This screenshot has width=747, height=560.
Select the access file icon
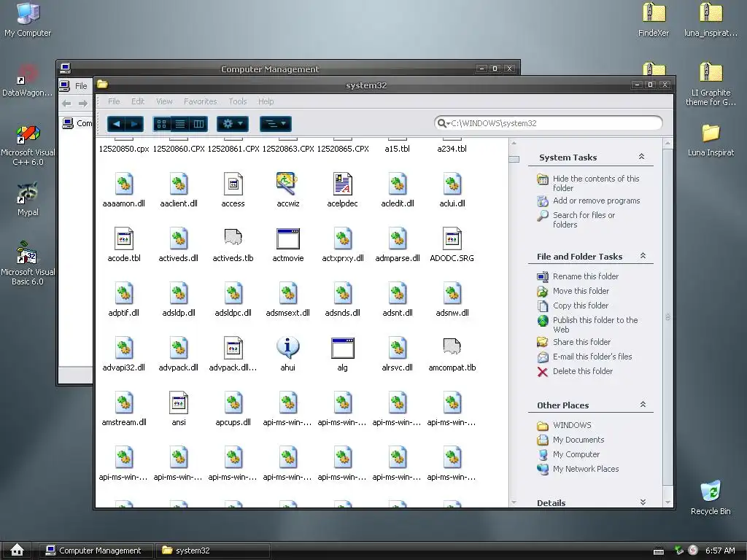pyautogui.click(x=233, y=184)
